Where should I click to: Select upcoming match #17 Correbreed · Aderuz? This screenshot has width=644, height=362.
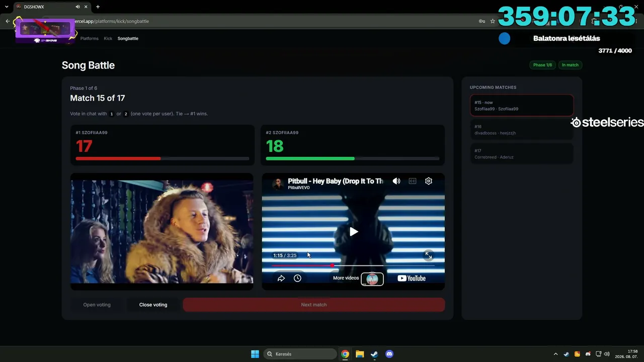click(x=522, y=154)
